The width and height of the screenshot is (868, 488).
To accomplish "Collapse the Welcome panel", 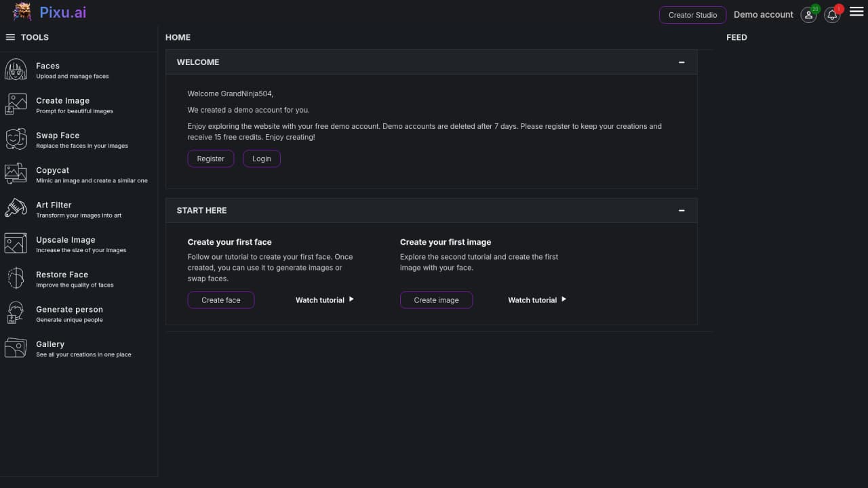I will tap(682, 62).
